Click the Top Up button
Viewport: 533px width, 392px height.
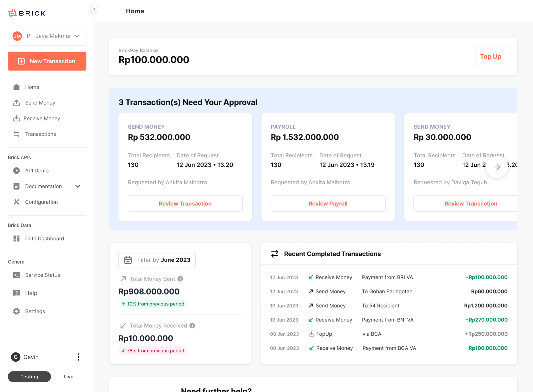491,57
